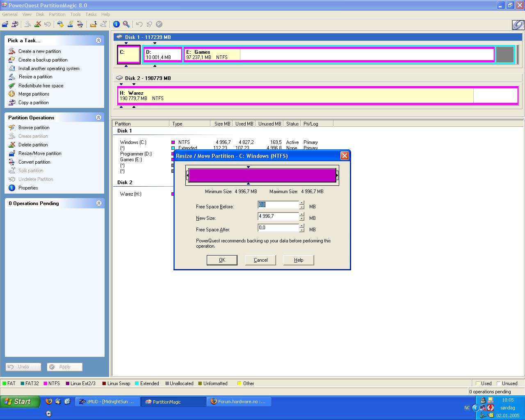Viewport: 525px width, 420px height.
Task: Open the Tools menu
Action: (x=75, y=14)
